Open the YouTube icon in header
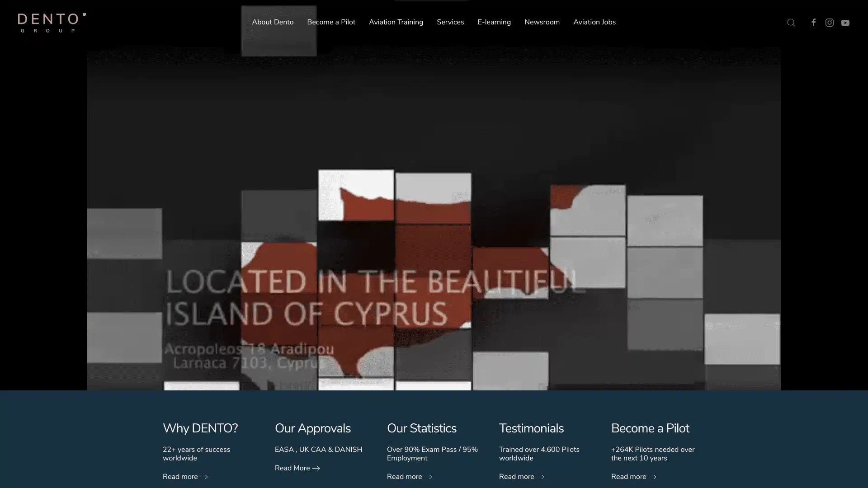Viewport: 868px width, 488px height. (845, 23)
